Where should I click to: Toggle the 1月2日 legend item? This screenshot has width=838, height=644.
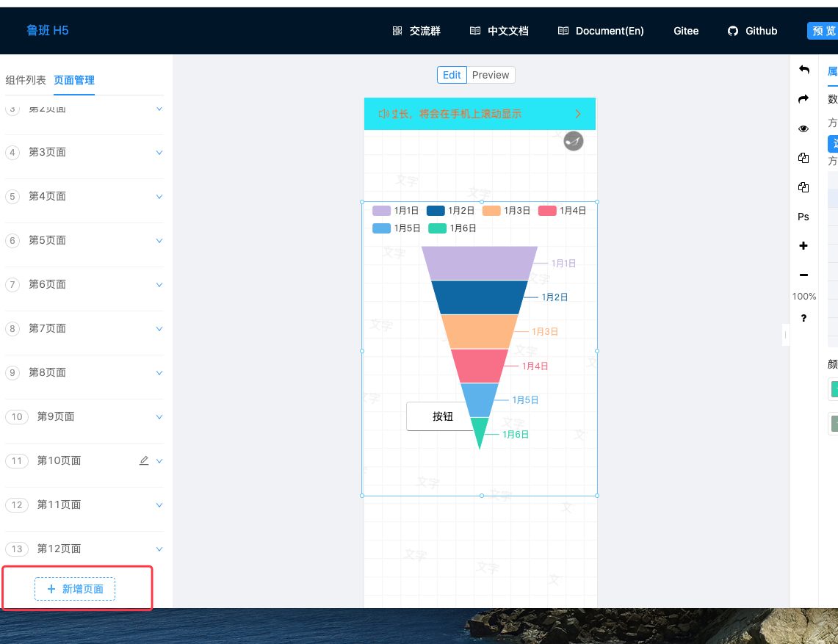(x=450, y=211)
